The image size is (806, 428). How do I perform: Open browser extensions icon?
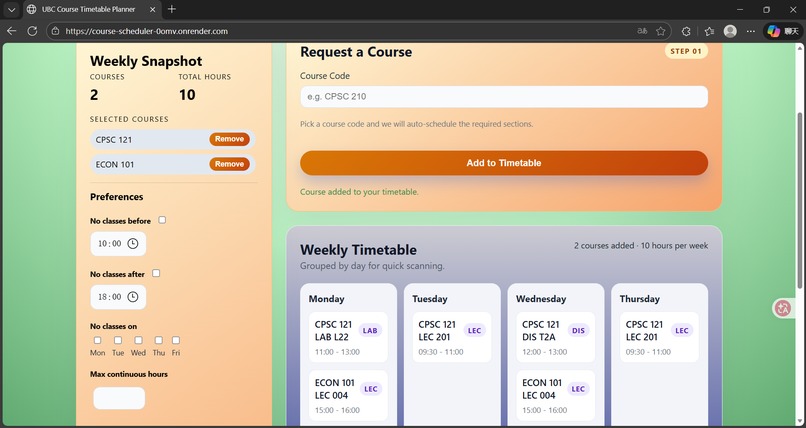(686, 31)
